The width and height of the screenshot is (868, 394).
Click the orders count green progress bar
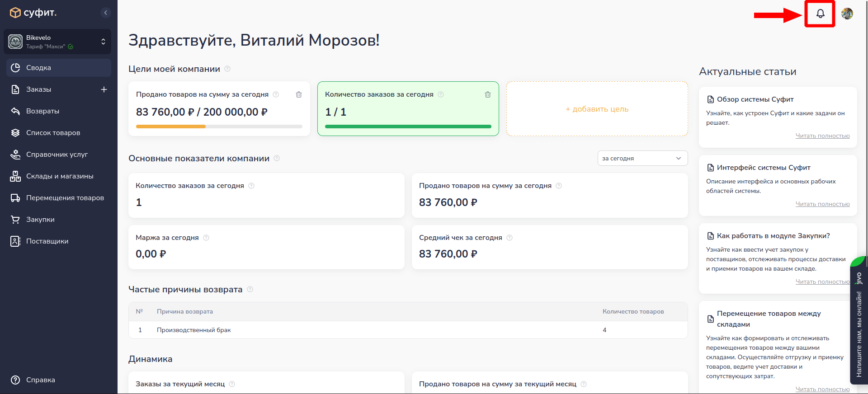point(408,127)
